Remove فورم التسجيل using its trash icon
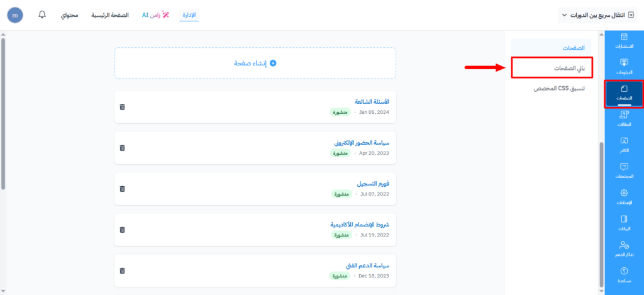The height and width of the screenshot is (295, 644). coord(122,189)
